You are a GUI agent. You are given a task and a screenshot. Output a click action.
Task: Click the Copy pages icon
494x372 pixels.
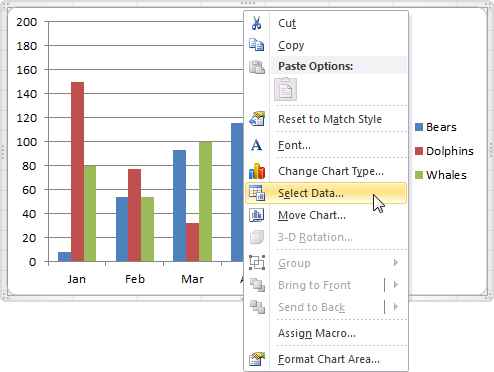(257, 45)
